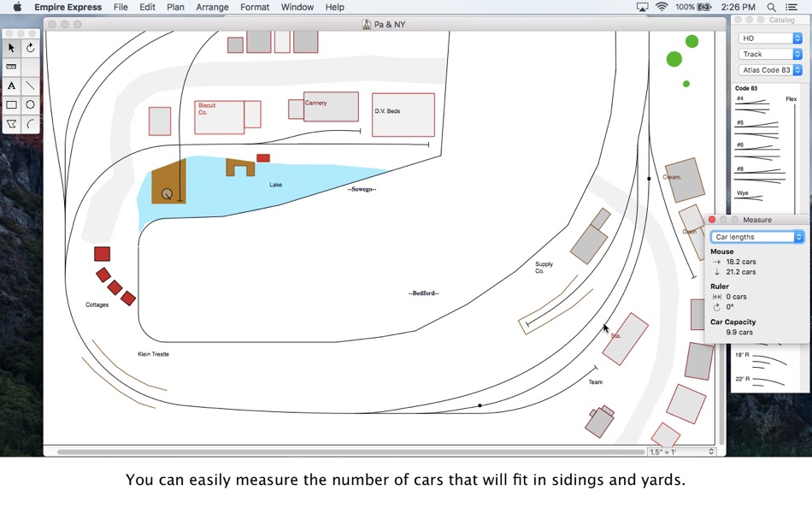The height and width of the screenshot is (508, 812).
Task: Choose the arc drawing tool
Action: coord(30,124)
